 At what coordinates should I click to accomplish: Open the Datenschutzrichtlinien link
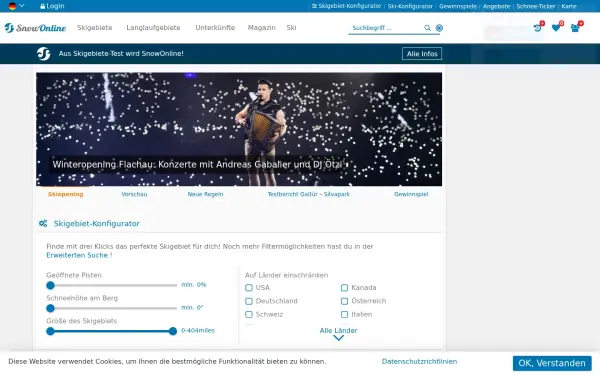click(419, 361)
